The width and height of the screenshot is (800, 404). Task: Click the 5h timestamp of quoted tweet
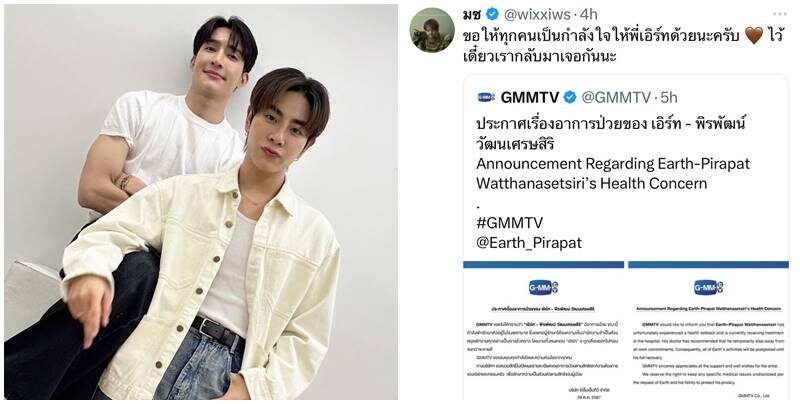pos(669,97)
